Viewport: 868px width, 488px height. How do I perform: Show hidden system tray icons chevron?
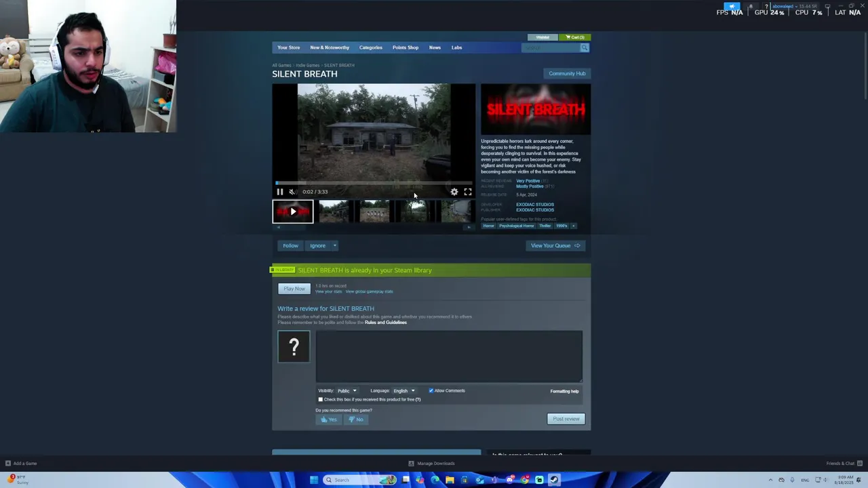pos(770,480)
